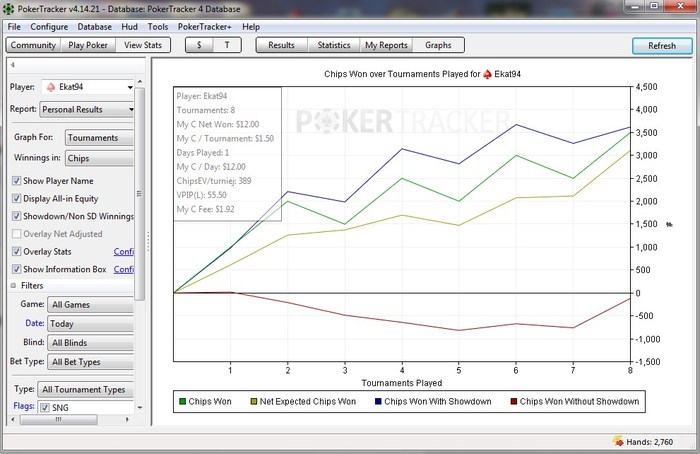Click yellow Net Expected Chips Won swatch
700x454 pixels.
[254, 401]
